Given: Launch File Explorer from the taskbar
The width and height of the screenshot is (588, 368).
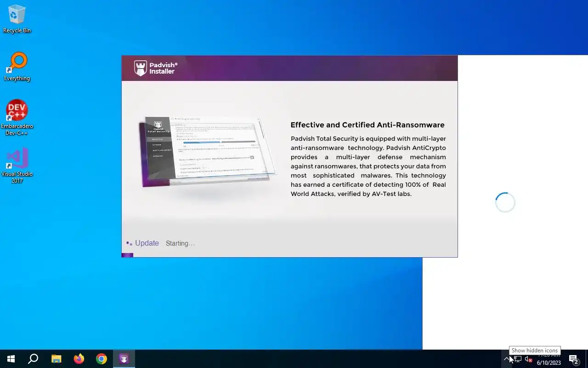Looking at the screenshot, I should pos(56,359).
